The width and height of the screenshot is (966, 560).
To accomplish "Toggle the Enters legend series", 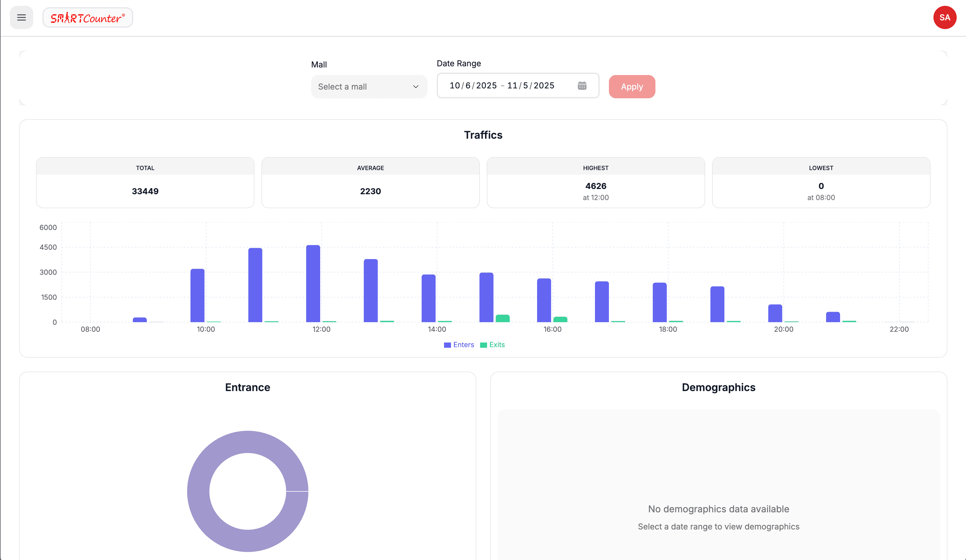I will (x=464, y=345).
